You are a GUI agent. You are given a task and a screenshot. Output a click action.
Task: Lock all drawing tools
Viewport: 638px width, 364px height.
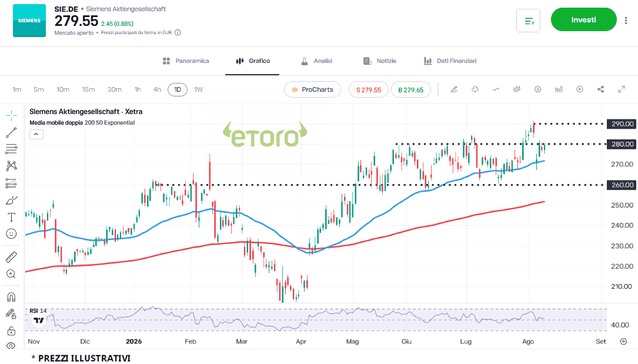[x=11, y=330]
